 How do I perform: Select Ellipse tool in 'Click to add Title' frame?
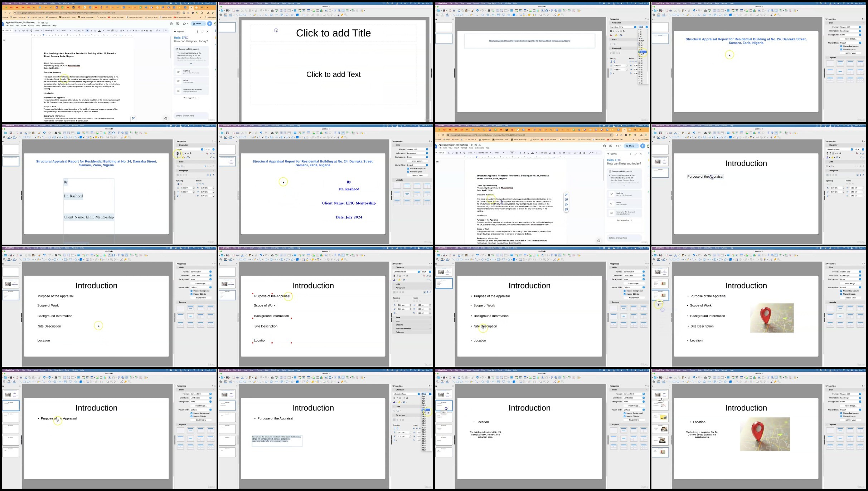245,15
